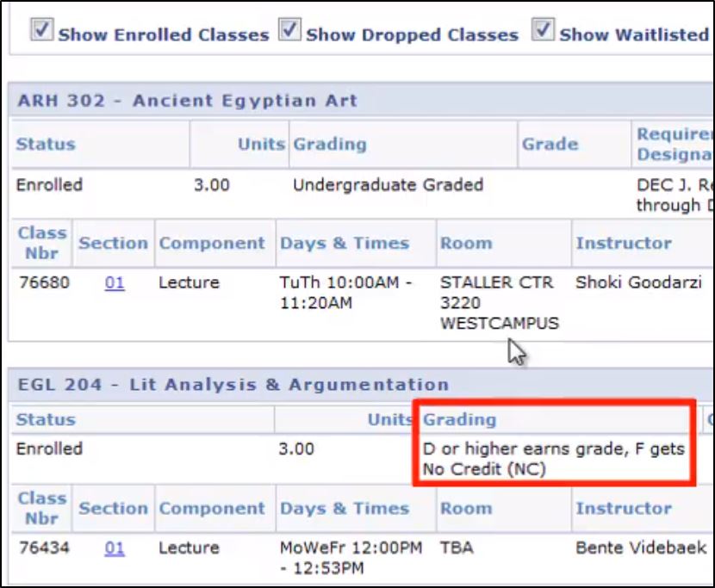Screen dimensions: 715x588
Task: Click the Requirement Designation column header
Action: [x=674, y=144]
